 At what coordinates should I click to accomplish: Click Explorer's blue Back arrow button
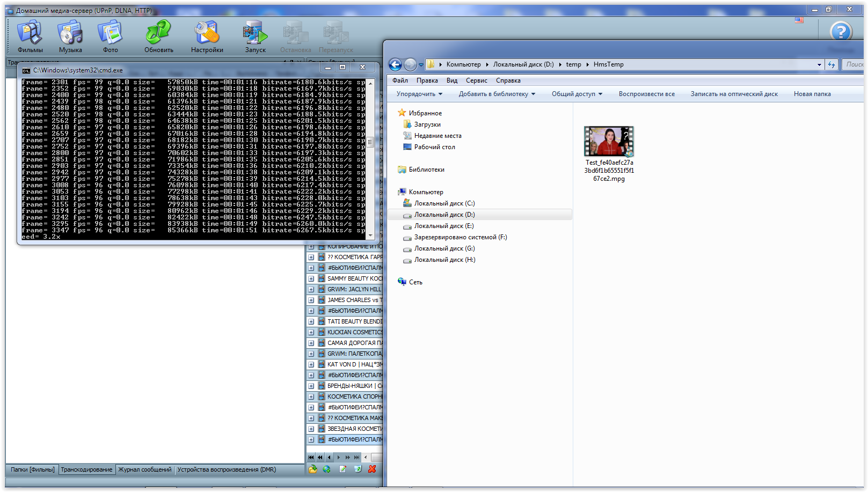(395, 65)
